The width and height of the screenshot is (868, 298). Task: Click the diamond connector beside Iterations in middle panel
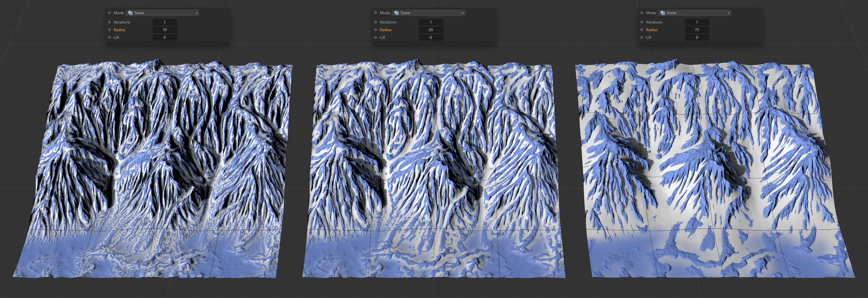point(375,22)
